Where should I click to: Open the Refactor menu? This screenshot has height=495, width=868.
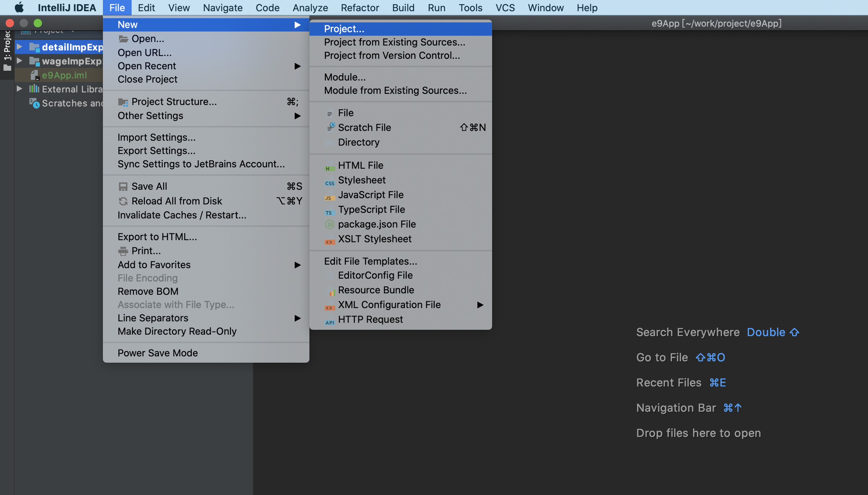pyautogui.click(x=359, y=8)
